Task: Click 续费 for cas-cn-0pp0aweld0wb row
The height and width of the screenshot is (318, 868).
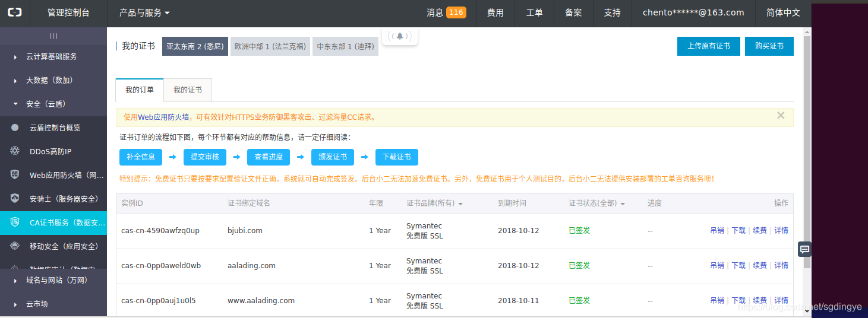Action: tap(760, 265)
